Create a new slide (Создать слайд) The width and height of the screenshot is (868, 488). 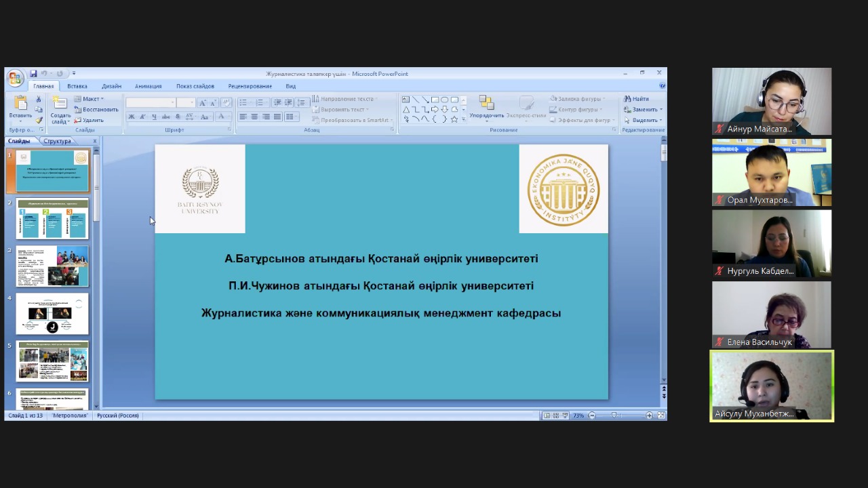click(x=60, y=108)
